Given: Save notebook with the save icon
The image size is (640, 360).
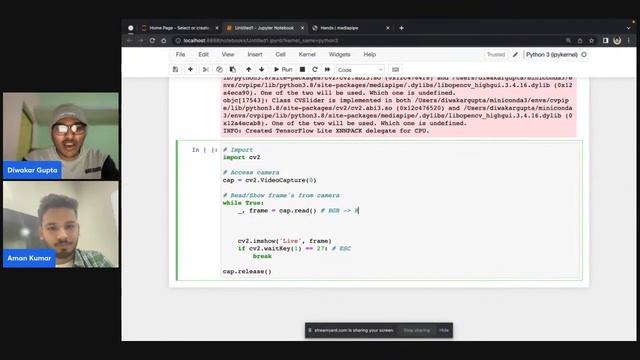Looking at the screenshot, I should (176, 70).
